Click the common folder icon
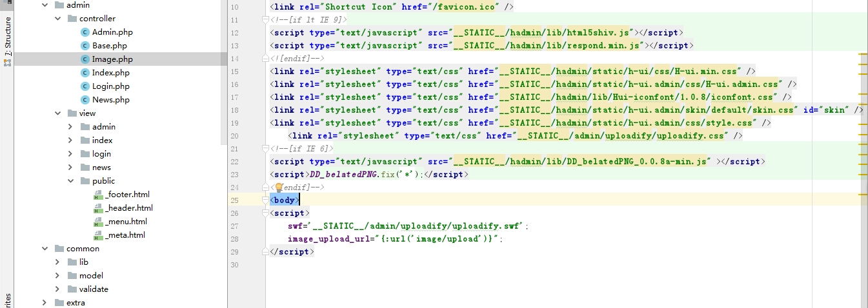 point(59,249)
